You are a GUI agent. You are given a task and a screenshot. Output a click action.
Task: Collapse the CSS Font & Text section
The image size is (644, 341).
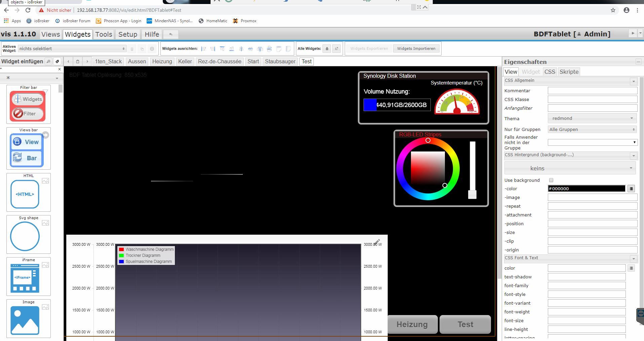[634, 259]
